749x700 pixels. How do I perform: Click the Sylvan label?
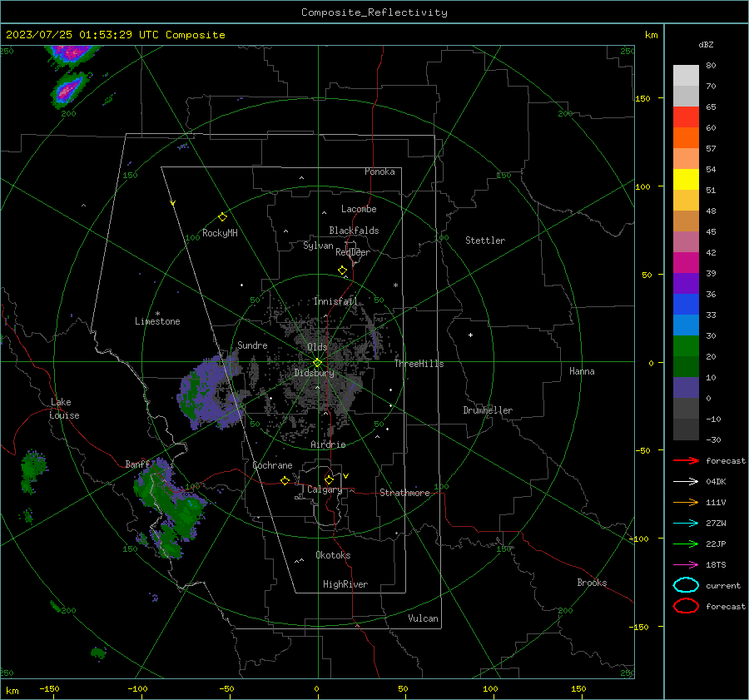click(318, 246)
